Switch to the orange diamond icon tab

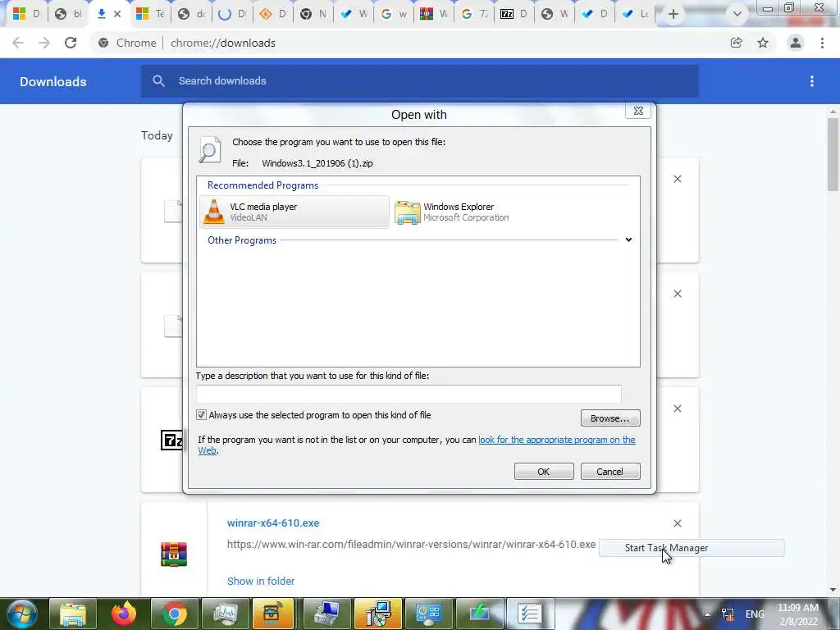click(x=272, y=14)
